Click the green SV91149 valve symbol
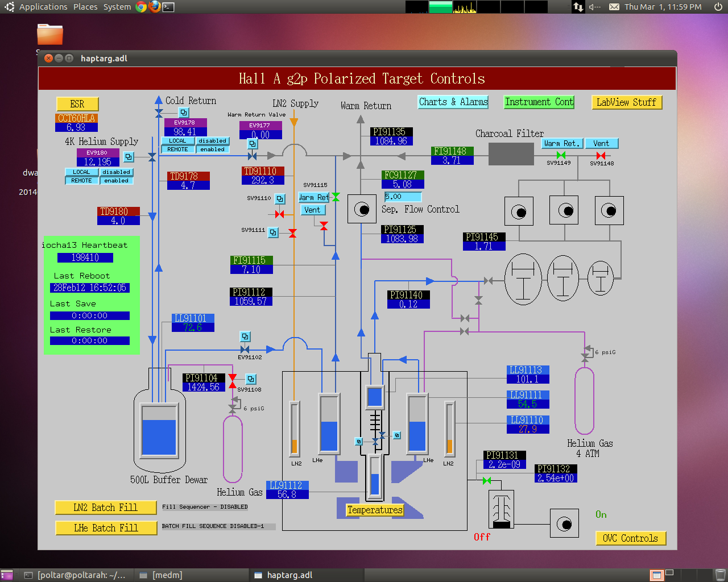This screenshot has height=582, width=728. click(x=561, y=155)
